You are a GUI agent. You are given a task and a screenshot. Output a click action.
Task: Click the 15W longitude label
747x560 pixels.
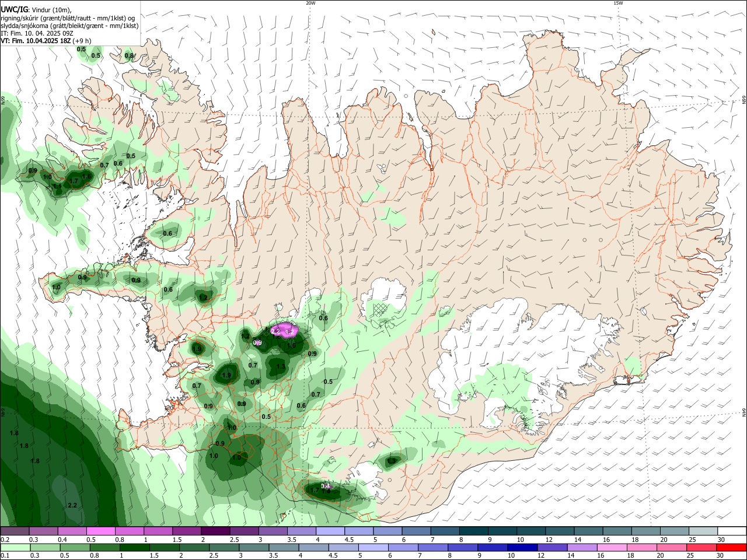[x=618, y=3]
